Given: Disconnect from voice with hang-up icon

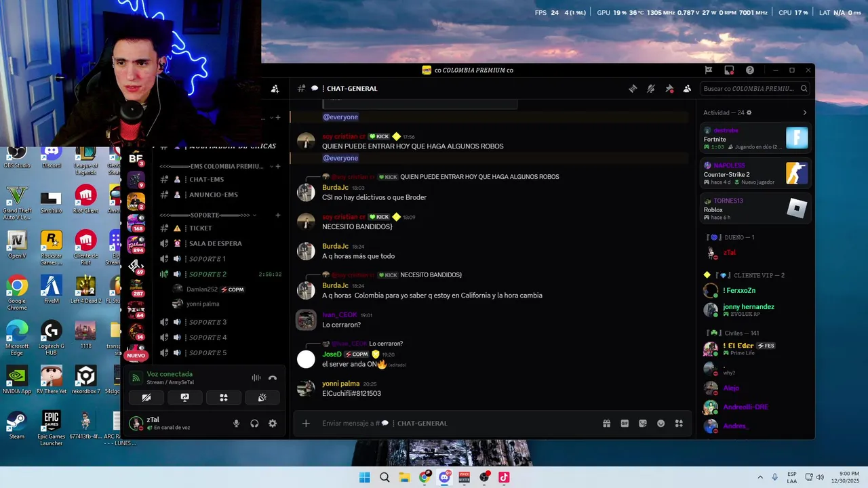Looking at the screenshot, I should [x=273, y=378].
